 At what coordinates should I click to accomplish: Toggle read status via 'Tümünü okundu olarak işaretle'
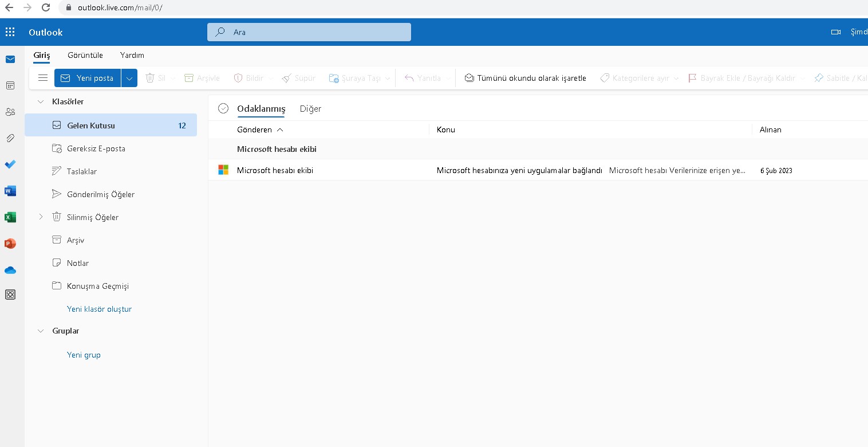coord(525,77)
